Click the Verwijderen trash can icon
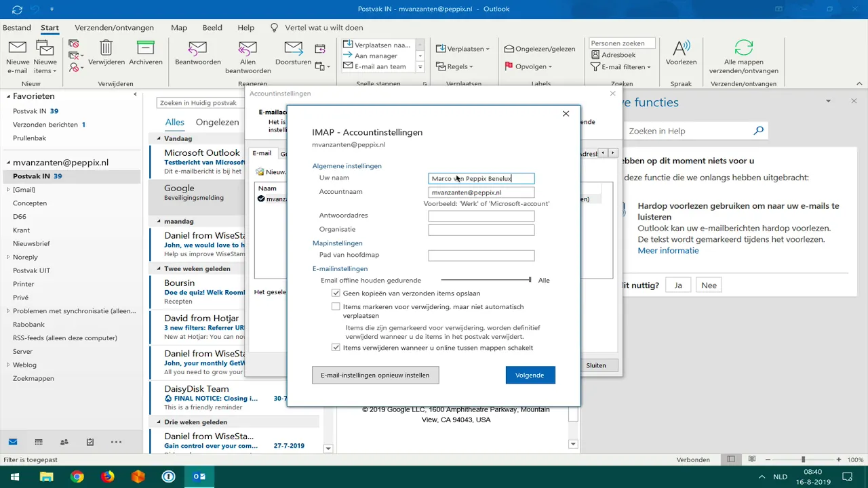 click(x=106, y=47)
